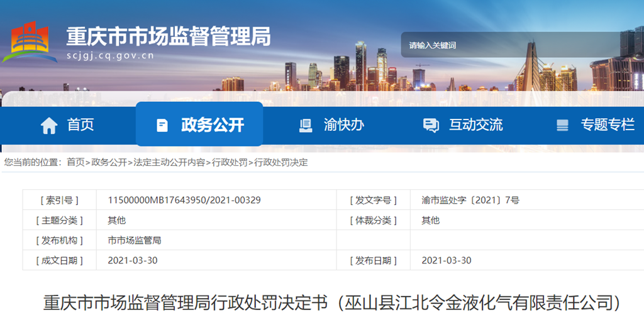Open the 政务公开 navigation tab
The height and width of the screenshot is (320, 644).
(199, 124)
